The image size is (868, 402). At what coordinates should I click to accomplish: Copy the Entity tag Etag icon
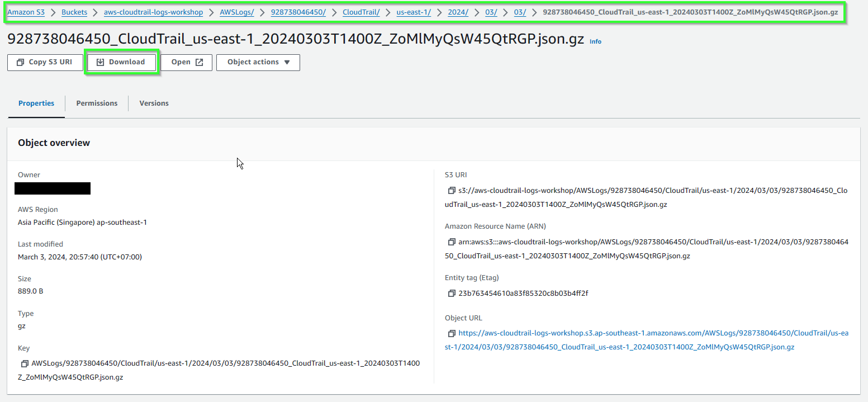coord(452,294)
